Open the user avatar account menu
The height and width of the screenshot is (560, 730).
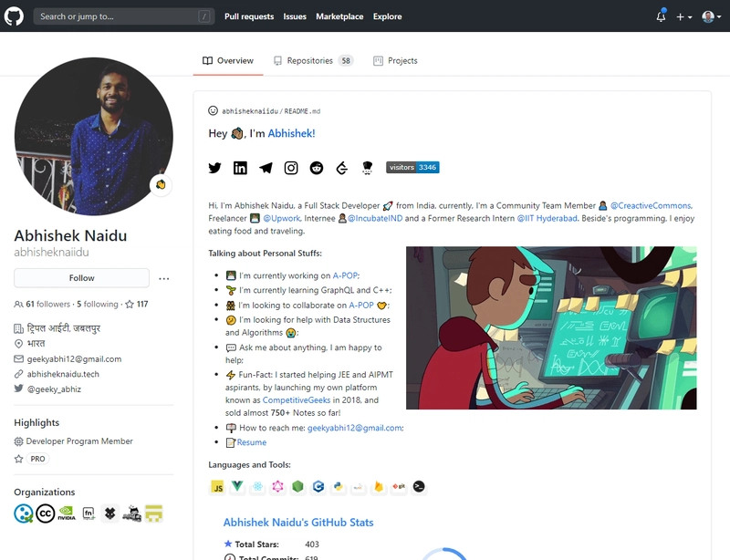coord(712,16)
